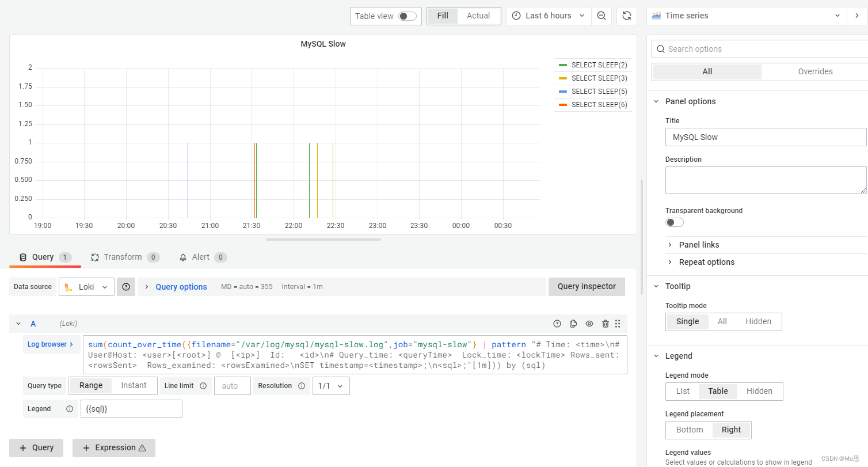
Task: Click the search magnifier icon in options
Action: (661, 49)
